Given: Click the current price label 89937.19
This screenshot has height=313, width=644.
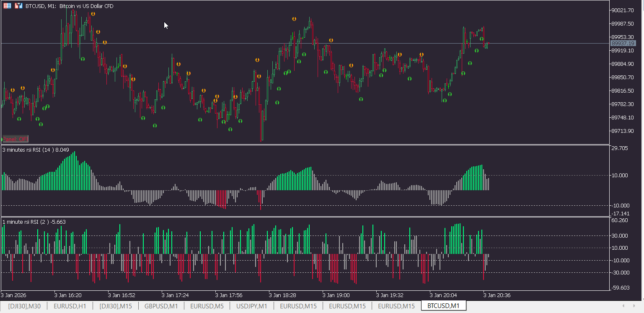Looking at the screenshot, I should 623,43.
